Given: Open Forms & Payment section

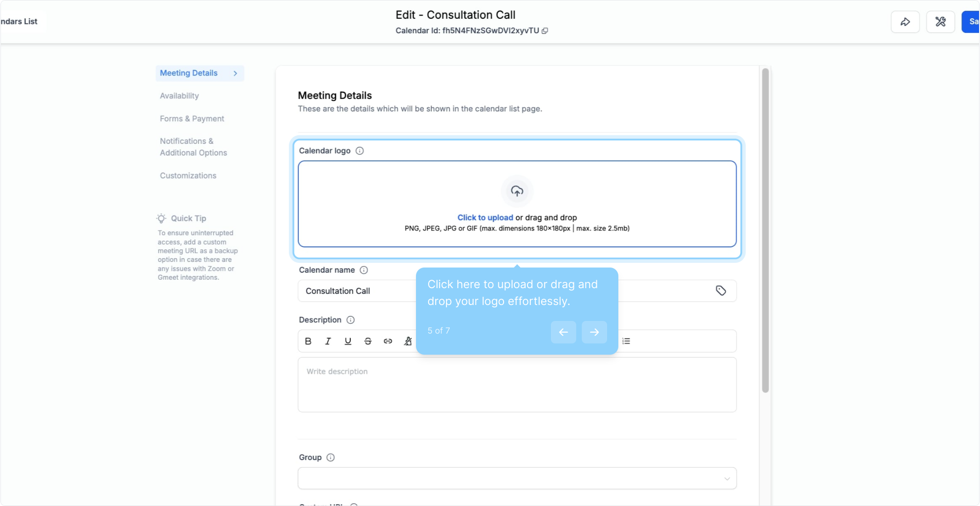Looking at the screenshot, I should tap(192, 119).
